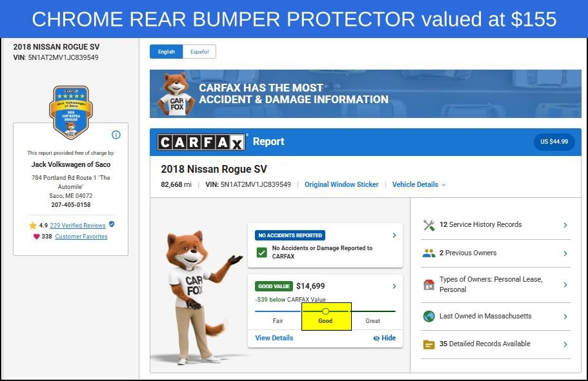Image resolution: width=588 pixels, height=381 pixels.
Task: Click View Details link in value card
Action: click(x=274, y=338)
